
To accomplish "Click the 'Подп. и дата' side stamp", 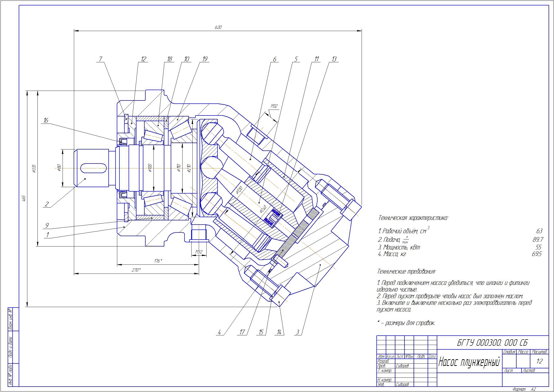I will pyautogui.click(x=11, y=347).
